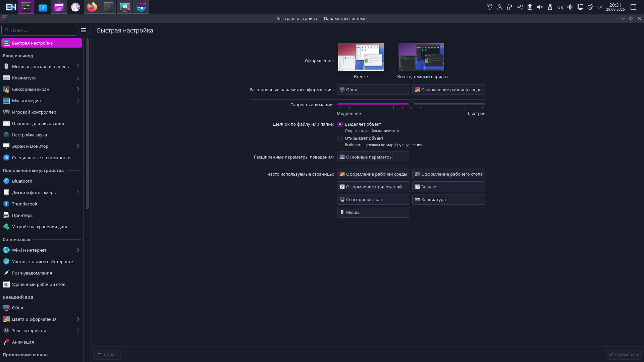Open Bluetooth settings in the sidebar

click(21, 181)
